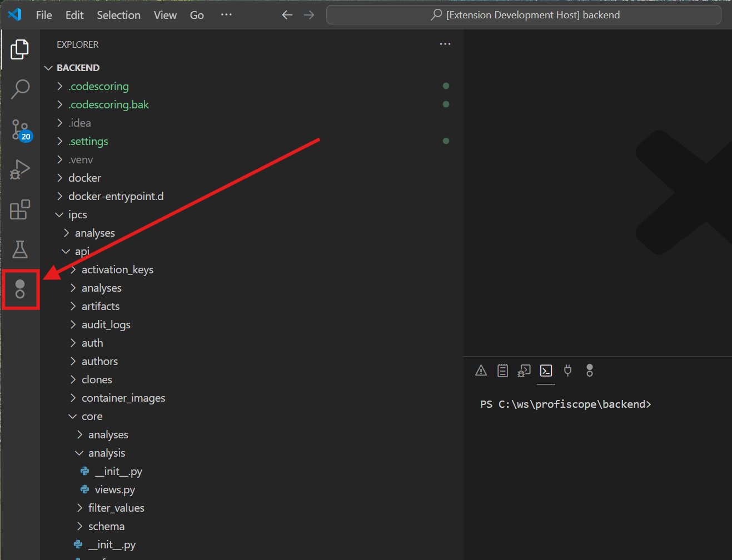Click the EXPLORER panel title

pos(78,44)
